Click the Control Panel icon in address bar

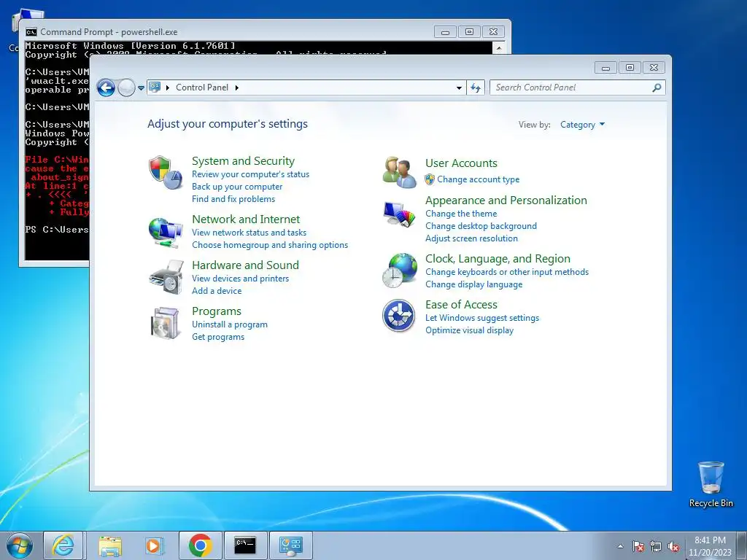tap(155, 87)
